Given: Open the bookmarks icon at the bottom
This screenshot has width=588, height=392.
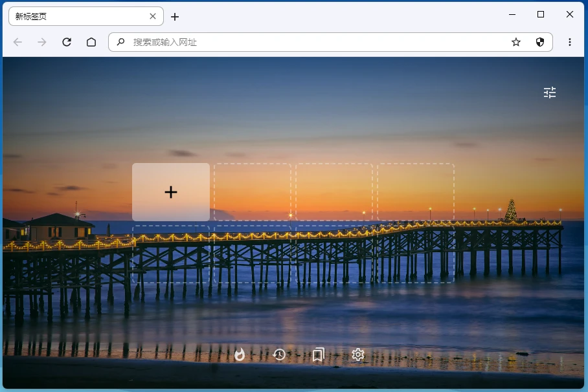Looking at the screenshot, I should tap(319, 354).
